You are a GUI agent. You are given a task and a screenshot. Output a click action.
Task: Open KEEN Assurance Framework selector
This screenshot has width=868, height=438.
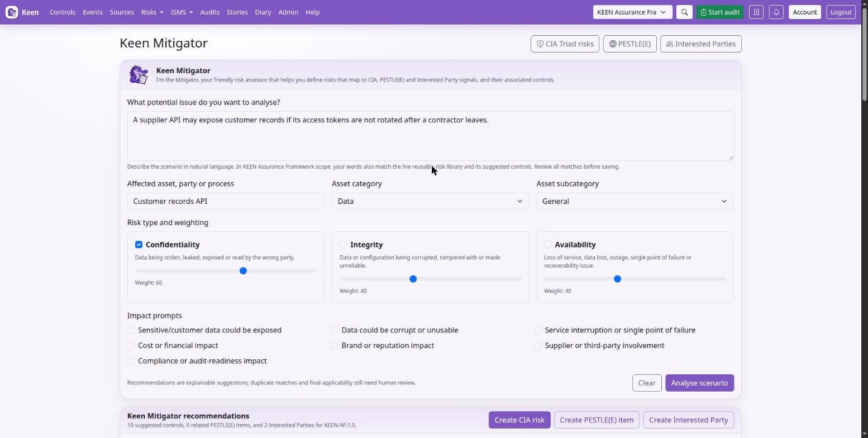pyautogui.click(x=632, y=12)
